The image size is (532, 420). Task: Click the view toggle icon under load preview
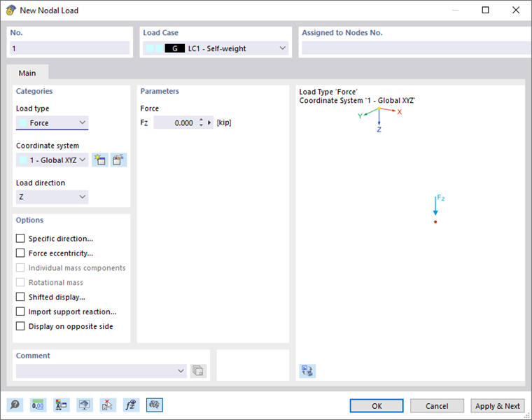(307, 370)
